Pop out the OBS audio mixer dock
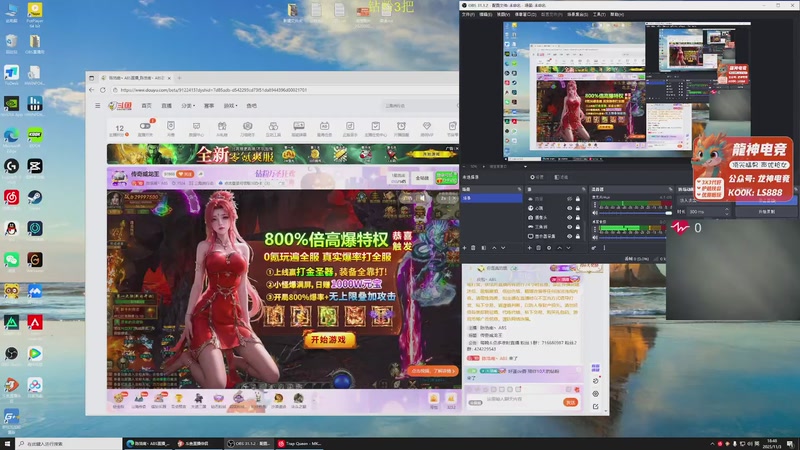The height and width of the screenshot is (450, 800). tap(670, 189)
